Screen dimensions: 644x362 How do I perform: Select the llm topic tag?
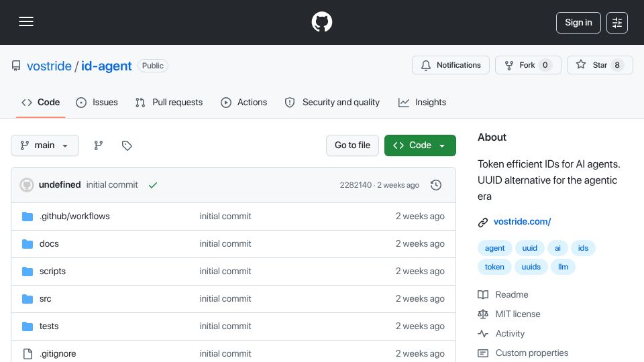(563, 267)
